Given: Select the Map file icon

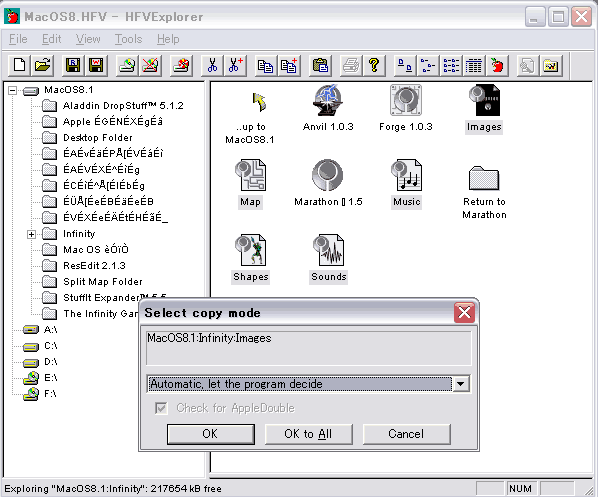Looking at the screenshot, I should coord(250,175).
